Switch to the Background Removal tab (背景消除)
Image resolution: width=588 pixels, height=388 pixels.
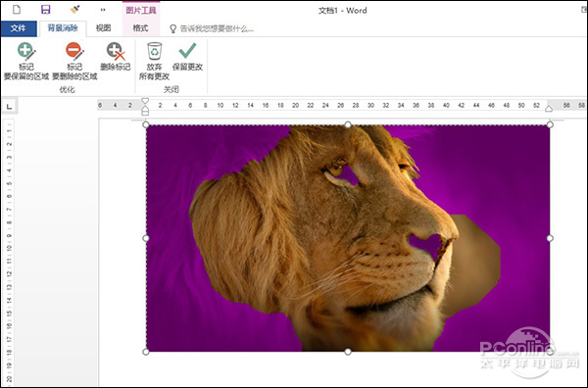pos(63,28)
